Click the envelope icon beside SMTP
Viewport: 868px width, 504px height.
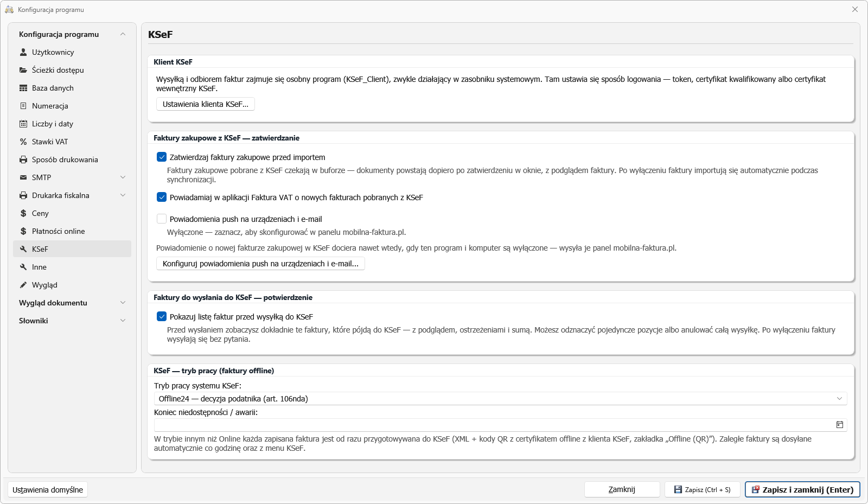coord(23,177)
